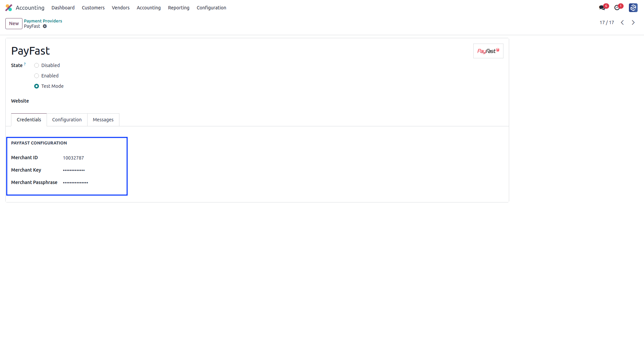Open the Vendors menu
Screen dimensions: 644x362
pos(121,8)
